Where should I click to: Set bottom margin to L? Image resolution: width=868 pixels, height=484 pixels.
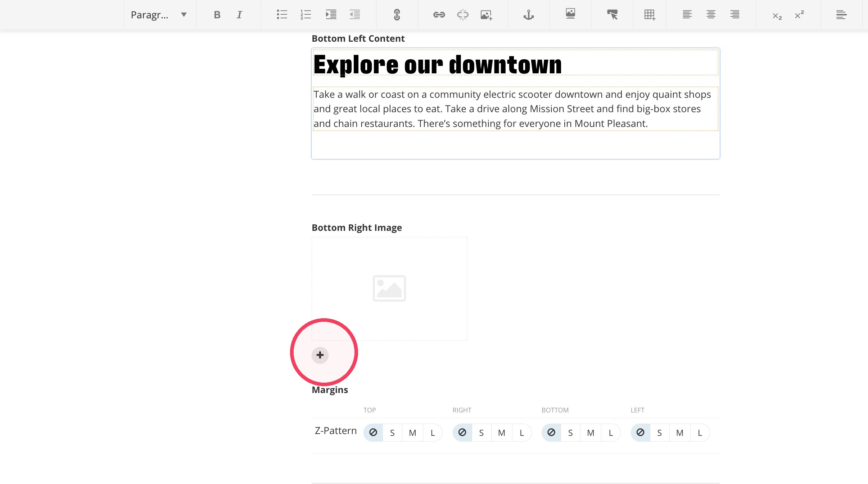[x=611, y=433]
